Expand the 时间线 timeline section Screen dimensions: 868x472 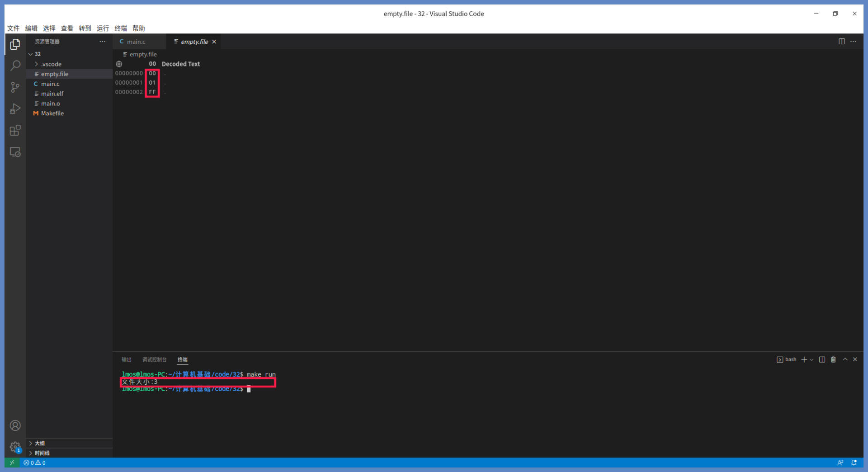point(42,453)
